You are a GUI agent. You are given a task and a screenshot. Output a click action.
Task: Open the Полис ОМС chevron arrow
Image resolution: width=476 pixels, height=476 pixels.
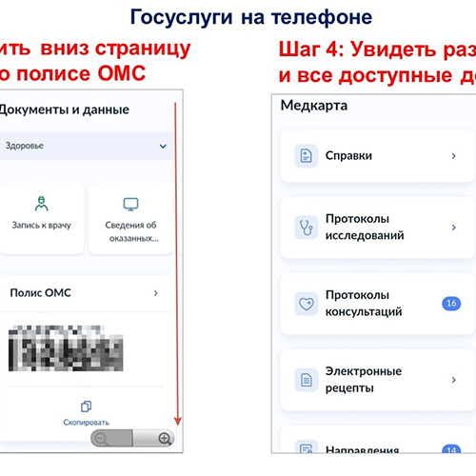[x=156, y=293]
